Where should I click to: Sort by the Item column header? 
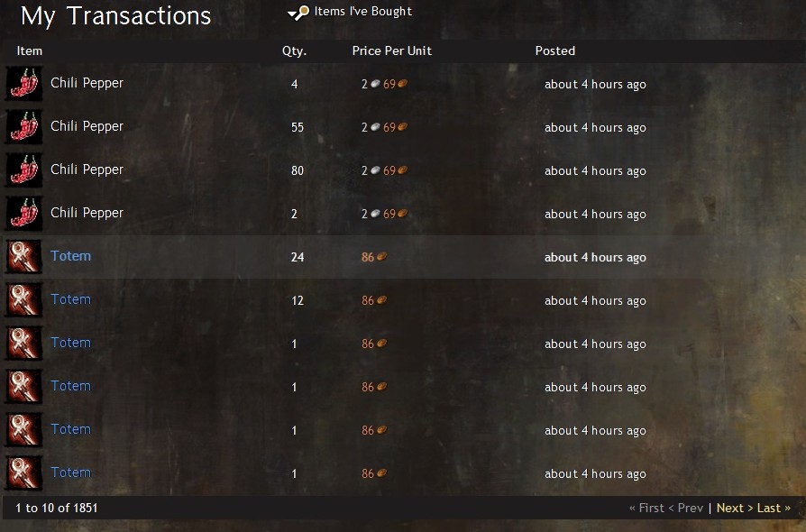29,50
